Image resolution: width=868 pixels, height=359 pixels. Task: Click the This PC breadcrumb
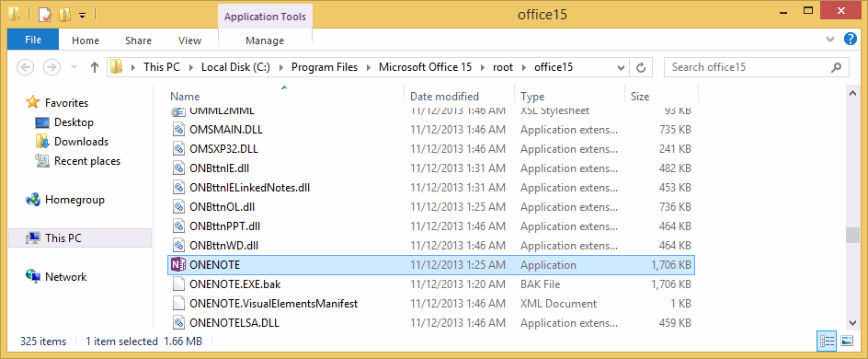162,67
